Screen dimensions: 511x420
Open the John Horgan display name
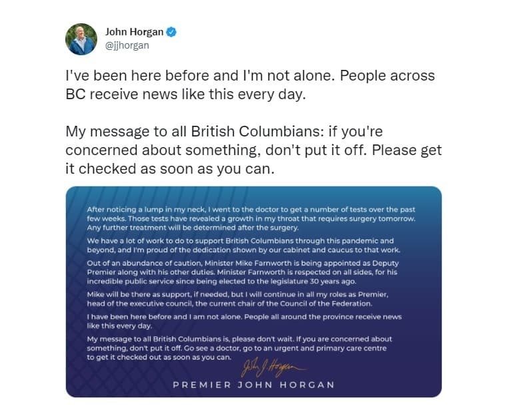[134, 32]
